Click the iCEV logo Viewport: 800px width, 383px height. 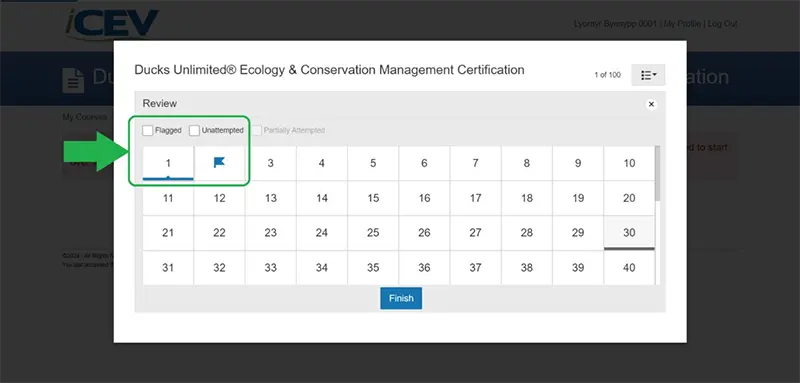[112, 23]
